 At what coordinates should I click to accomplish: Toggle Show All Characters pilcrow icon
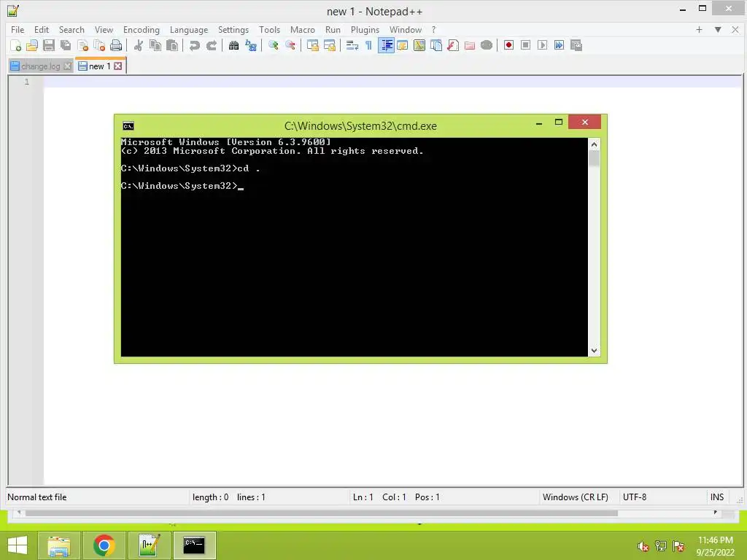[x=368, y=45]
